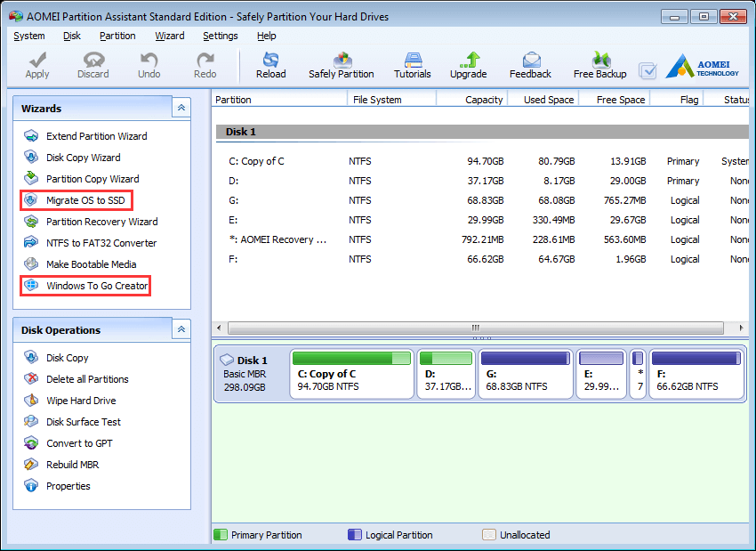This screenshot has width=756, height=551.
Task: Open the Partition menu
Action: coord(117,36)
